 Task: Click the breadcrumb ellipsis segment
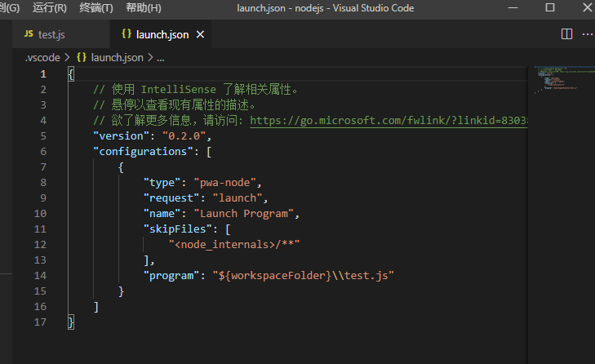pyautogui.click(x=161, y=59)
